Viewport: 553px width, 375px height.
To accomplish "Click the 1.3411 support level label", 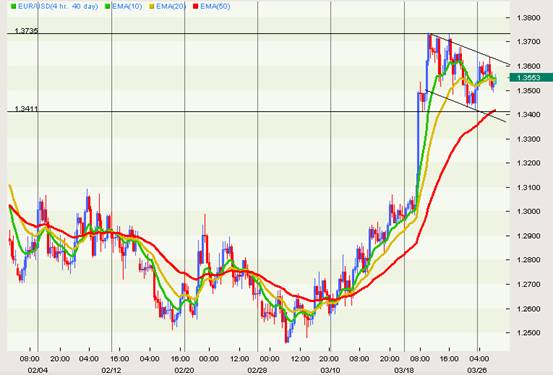I will (x=26, y=109).
